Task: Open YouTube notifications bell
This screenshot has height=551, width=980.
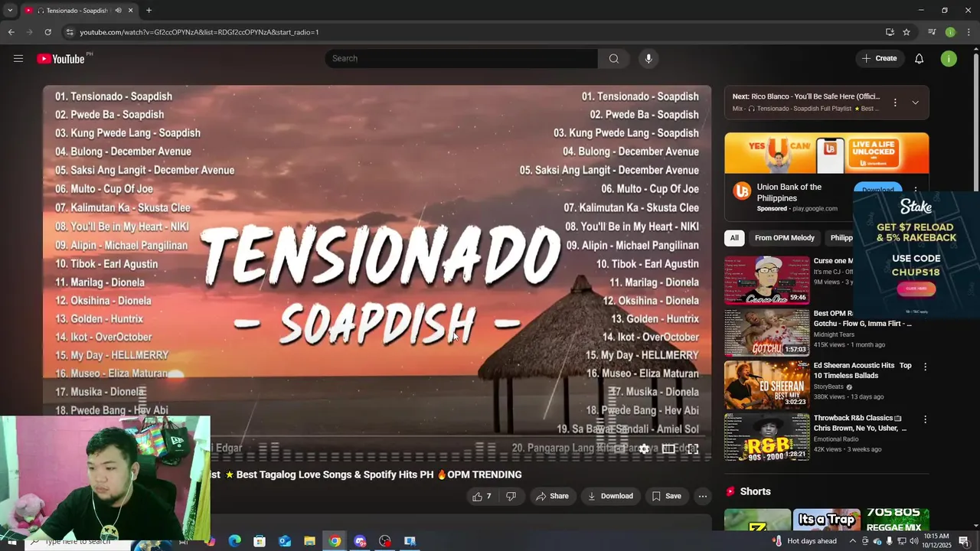Action: [919, 59]
